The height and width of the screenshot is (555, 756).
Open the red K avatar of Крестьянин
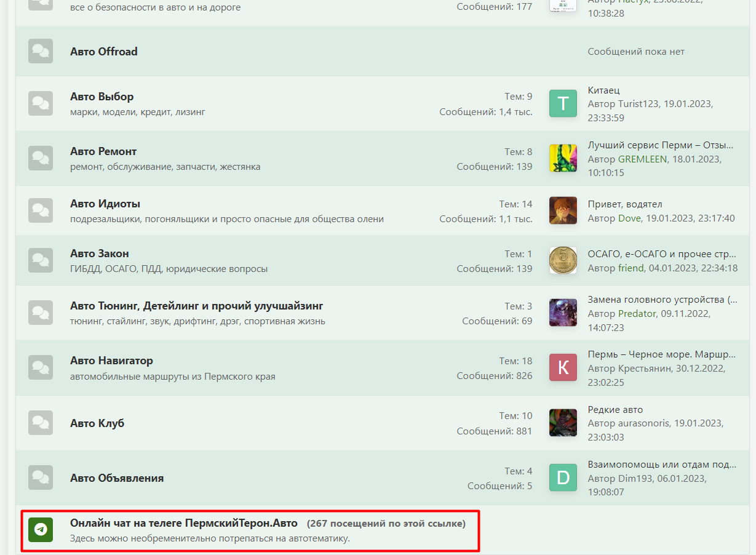563,367
